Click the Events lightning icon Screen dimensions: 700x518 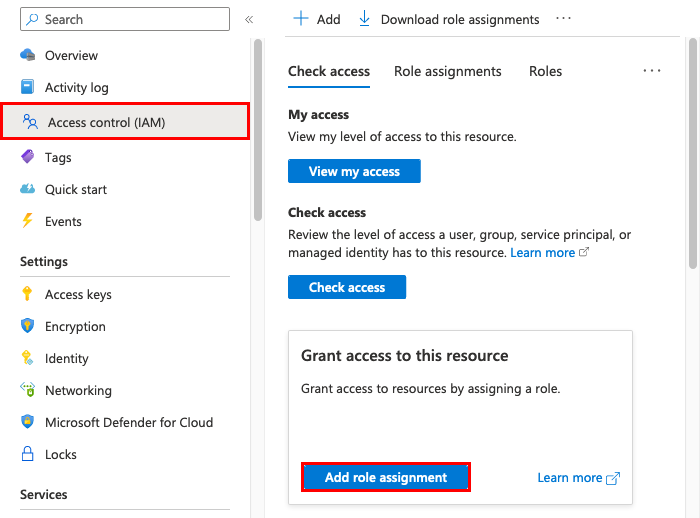(28, 221)
